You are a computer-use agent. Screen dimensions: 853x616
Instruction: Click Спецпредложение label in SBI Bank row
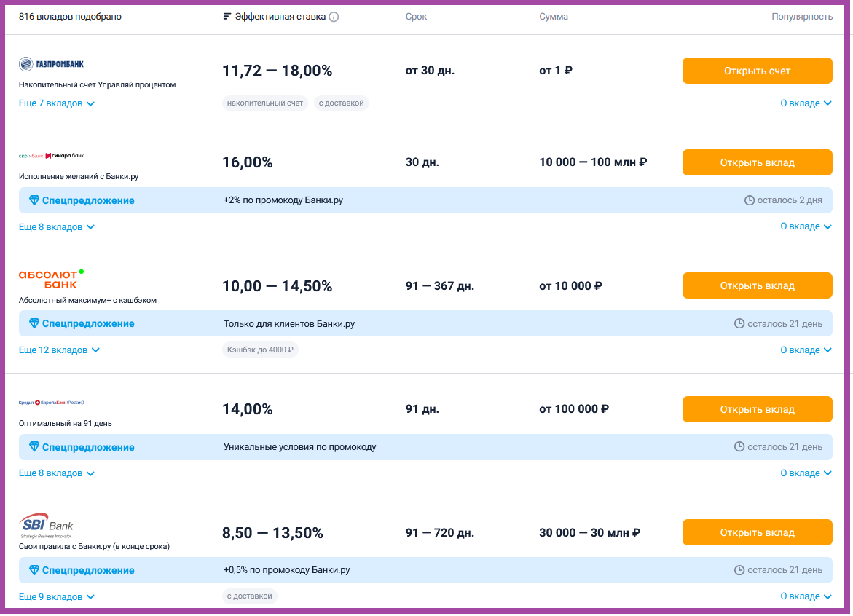tap(88, 570)
